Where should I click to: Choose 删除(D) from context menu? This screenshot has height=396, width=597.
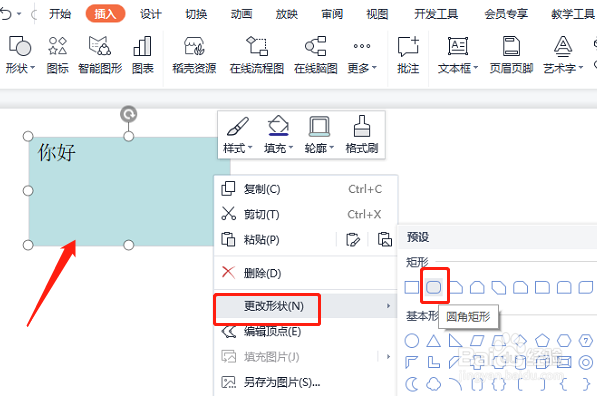tap(306, 273)
